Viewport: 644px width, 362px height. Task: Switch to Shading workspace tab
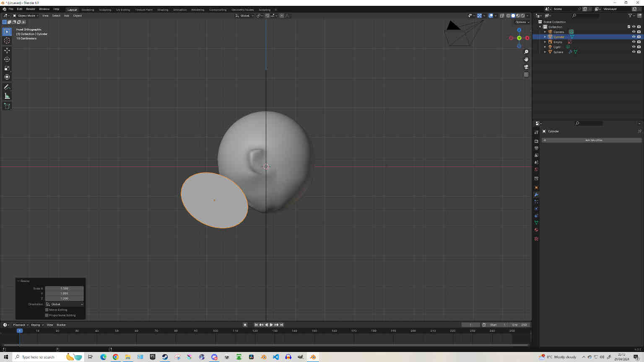(x=163, y=10)
